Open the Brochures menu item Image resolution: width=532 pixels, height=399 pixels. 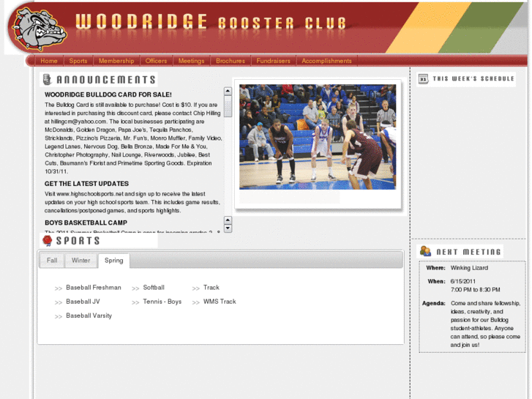231,61
